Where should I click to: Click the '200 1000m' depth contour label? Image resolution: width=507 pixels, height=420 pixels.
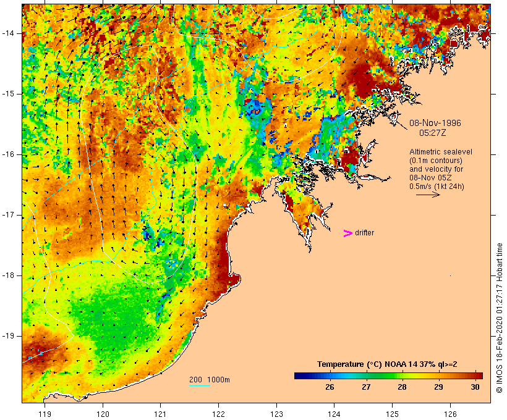tap(210, 380)
